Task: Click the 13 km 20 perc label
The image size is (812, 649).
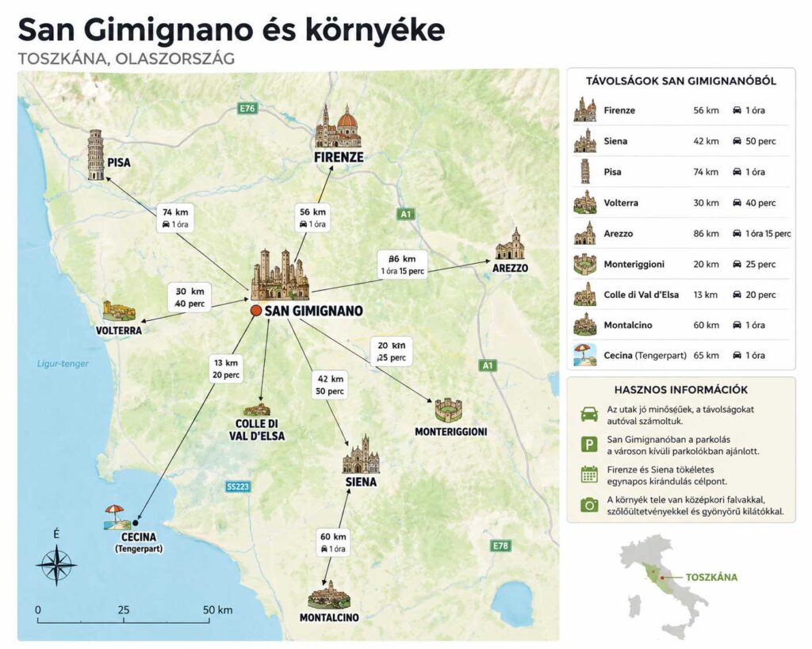Action: tap(226, 369)
